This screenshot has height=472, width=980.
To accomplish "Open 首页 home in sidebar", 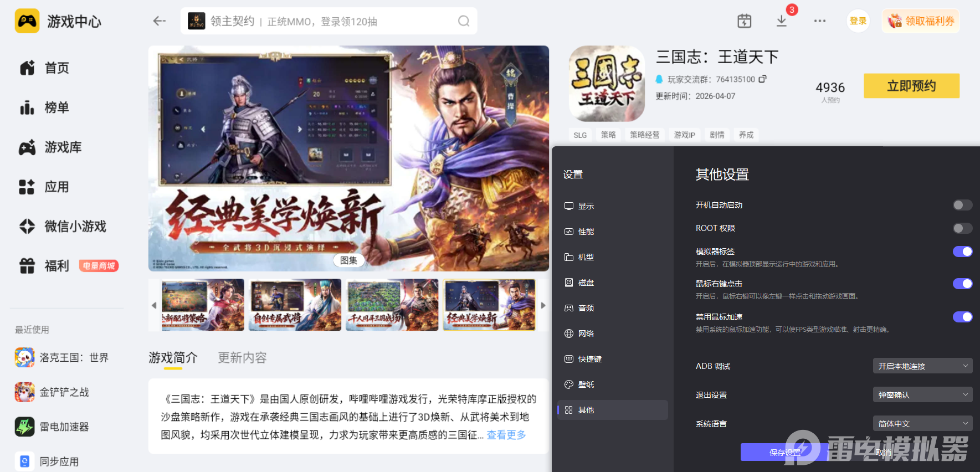I will [x=44, y=68].
